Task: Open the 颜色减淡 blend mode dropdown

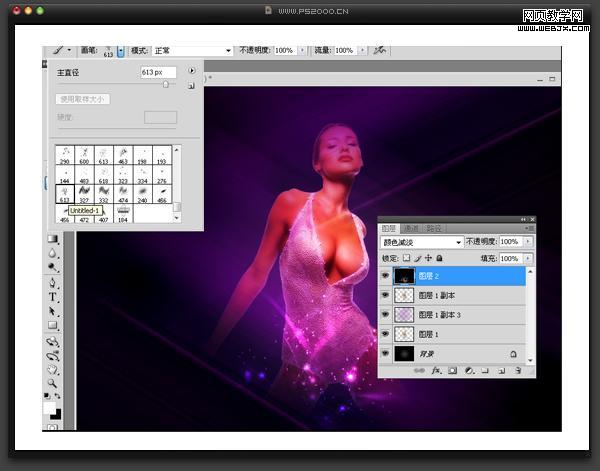Action: pos(422,242)
